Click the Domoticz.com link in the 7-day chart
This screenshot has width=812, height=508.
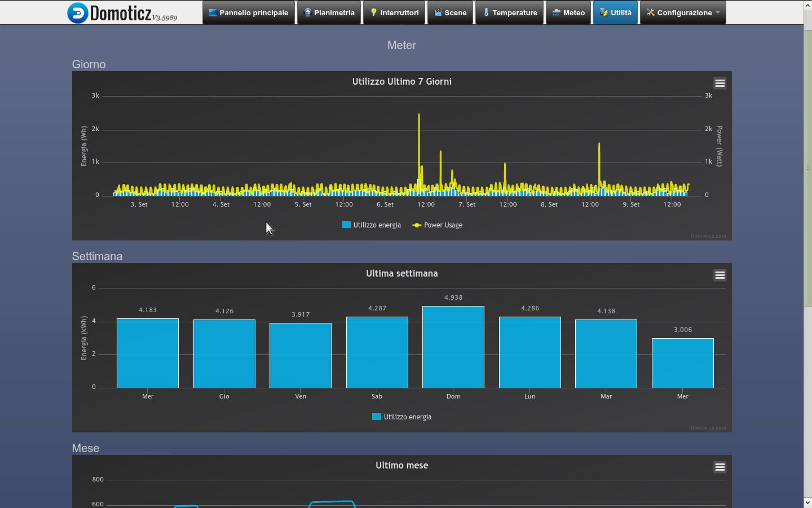pos(708,235)
